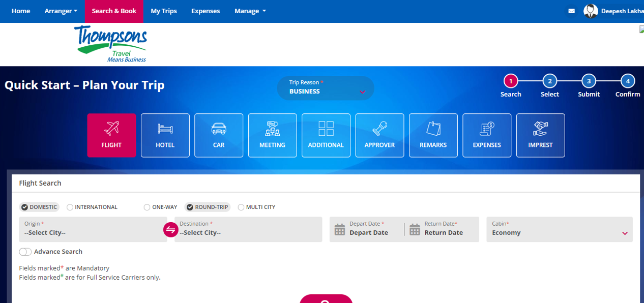Click the Deepesh Lakha username
644x303 pixels.
point(623,11)
